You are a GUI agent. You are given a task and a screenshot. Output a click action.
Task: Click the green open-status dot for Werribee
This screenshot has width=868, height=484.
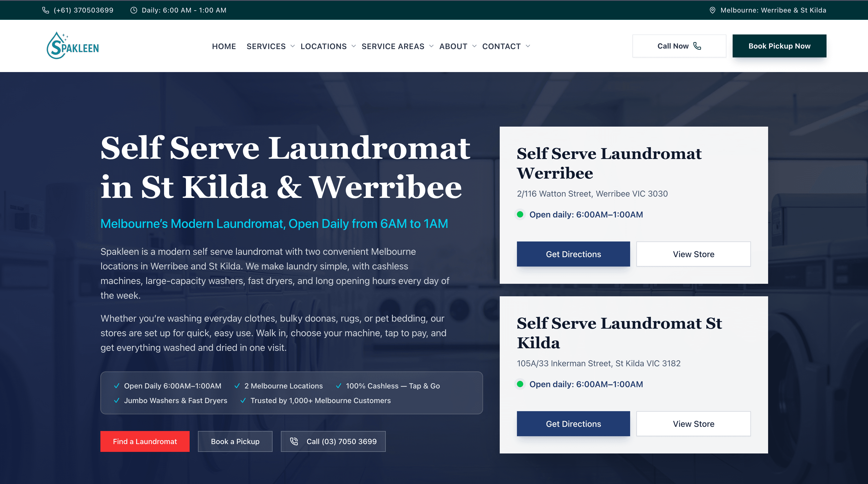pos(520,214)
